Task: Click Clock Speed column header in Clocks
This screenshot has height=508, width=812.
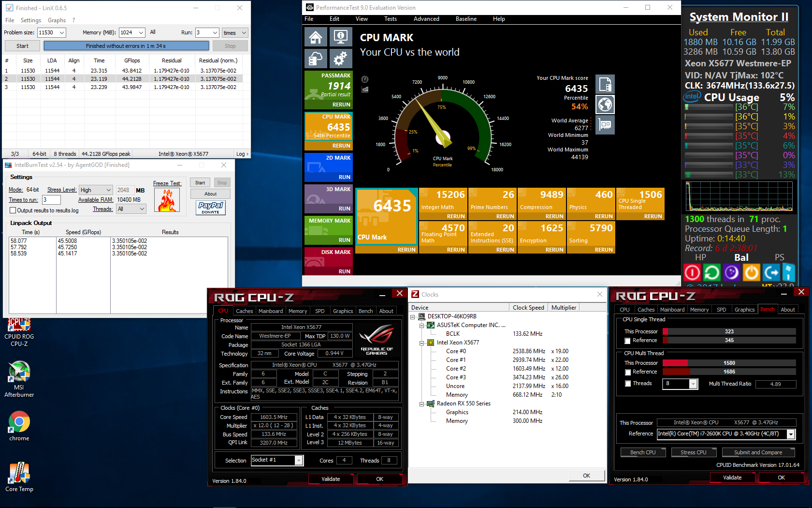Action: coord(528,308)
